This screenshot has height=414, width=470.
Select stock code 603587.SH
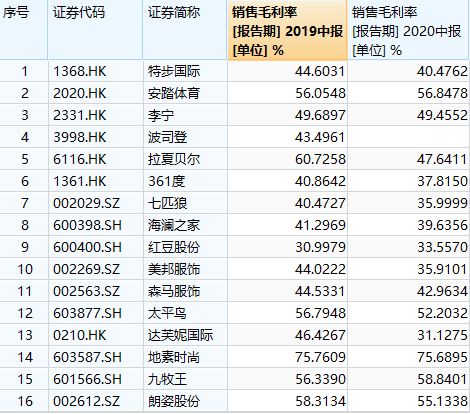tap(87, 357)
